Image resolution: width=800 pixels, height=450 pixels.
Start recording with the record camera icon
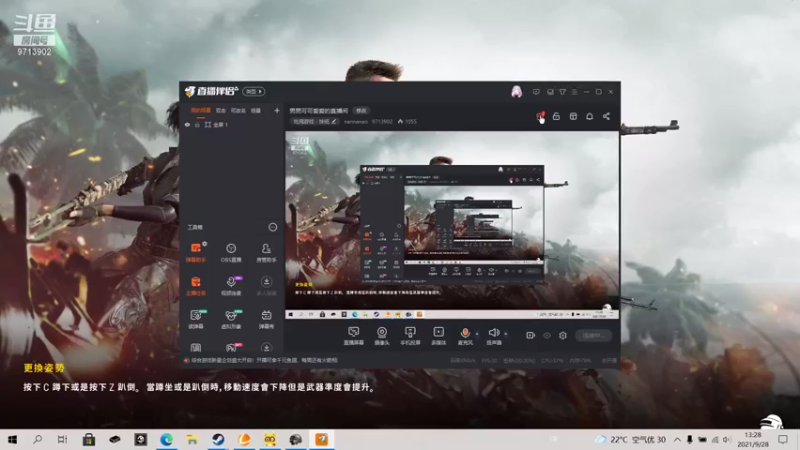[x=531, y=335]
